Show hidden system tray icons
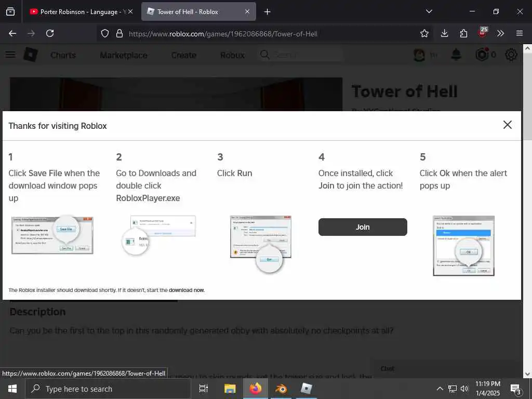 click(440, 389)
